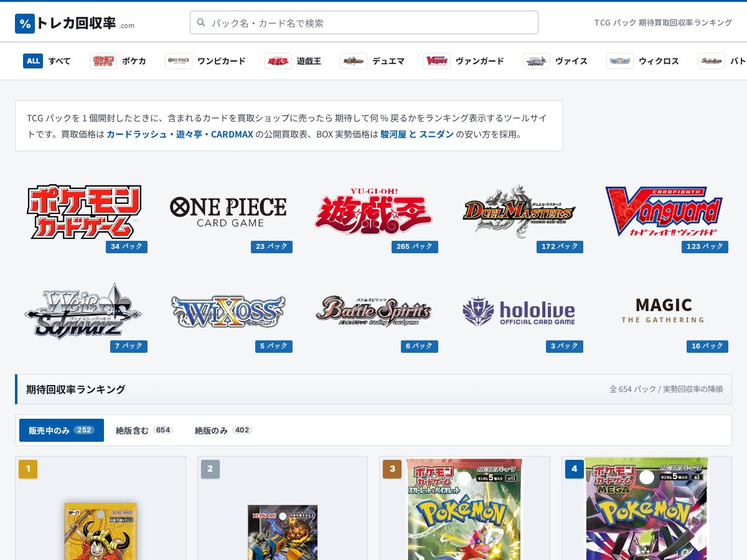Click the パック名・カード名で検索 search field
Image resolution: width=747 pixels, height=560 pixels.
(x=364, y=22)
